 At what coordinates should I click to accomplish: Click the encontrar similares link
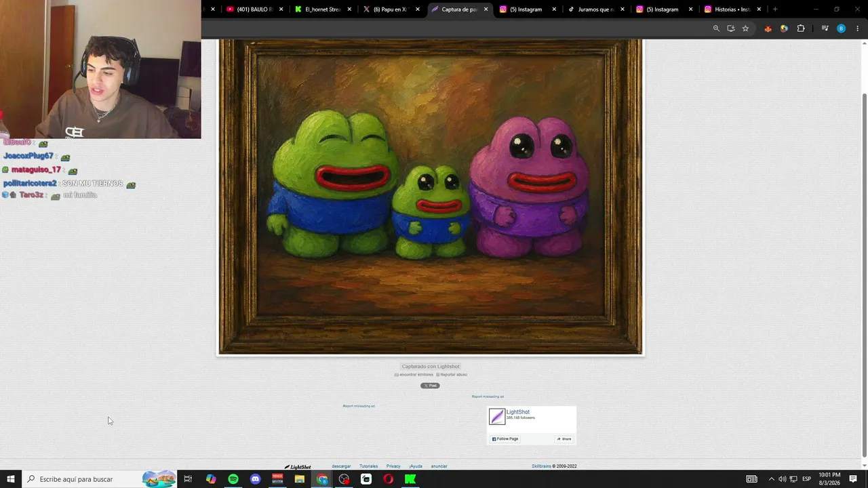click(x=414, y=375)
